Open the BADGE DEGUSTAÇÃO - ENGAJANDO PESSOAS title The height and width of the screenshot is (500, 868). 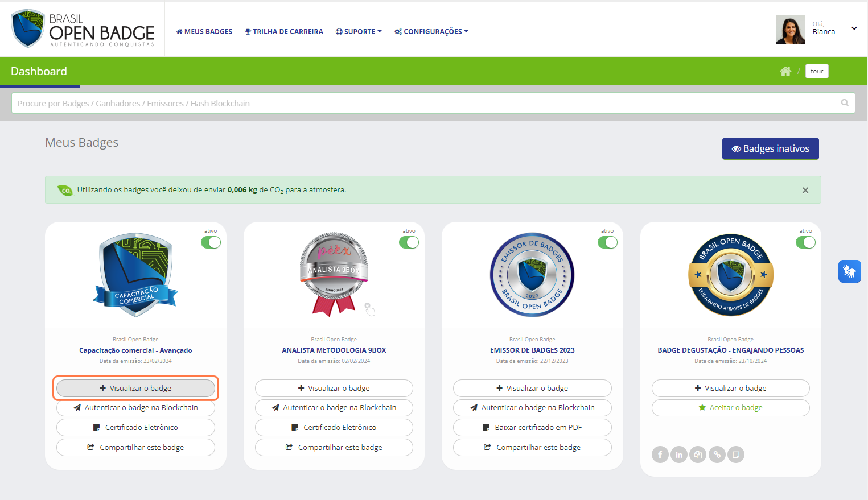click(731, 350)
